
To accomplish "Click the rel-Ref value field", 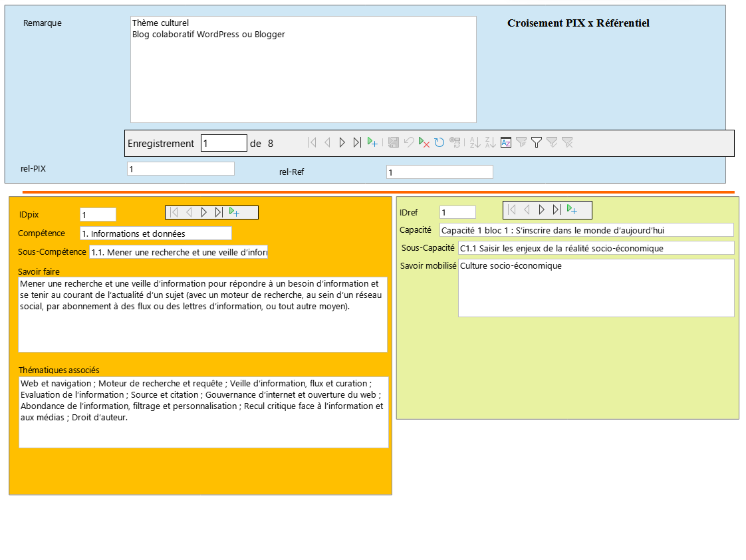I will (x=439, y=172).
